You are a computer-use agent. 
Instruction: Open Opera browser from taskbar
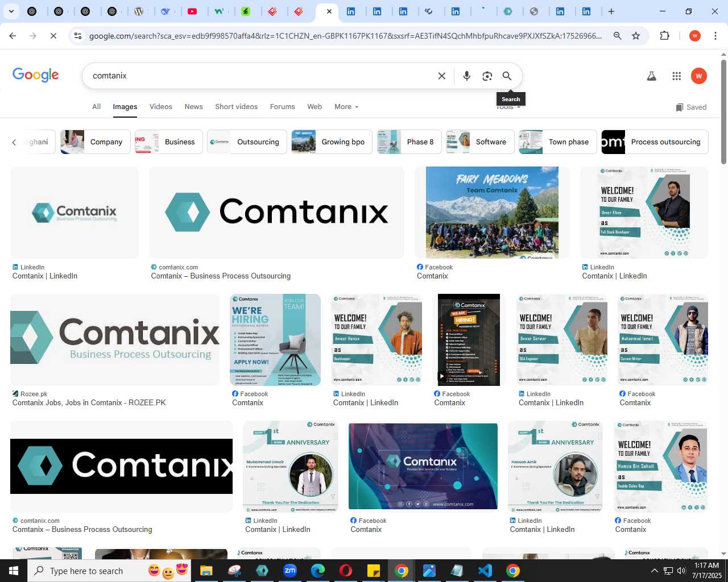coord(346,571)
